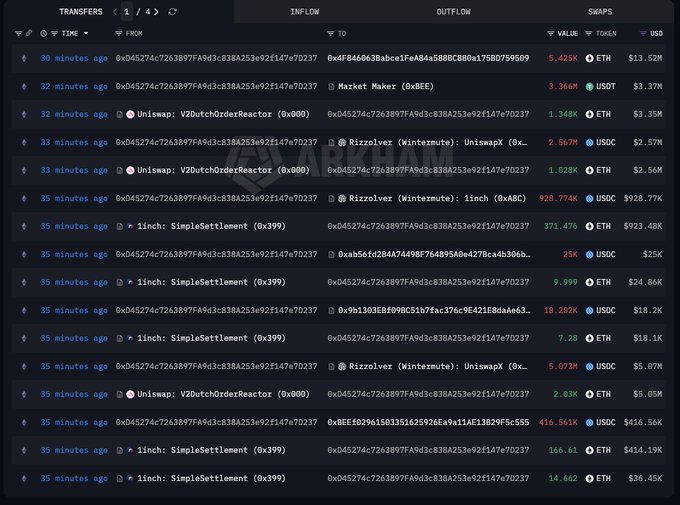Open 1inch SimpleSettlement in 166.61 ETH row
This screenshot has height=505, width=680.
tap(211, 450)
